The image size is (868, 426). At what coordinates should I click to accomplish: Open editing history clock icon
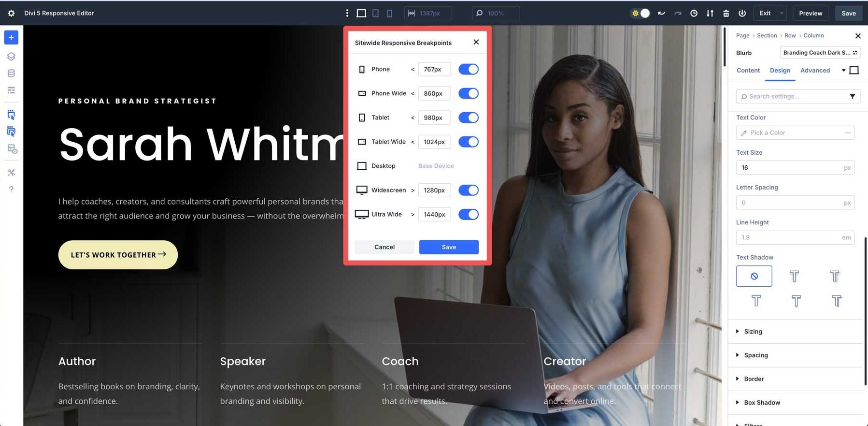click(694, 13)
